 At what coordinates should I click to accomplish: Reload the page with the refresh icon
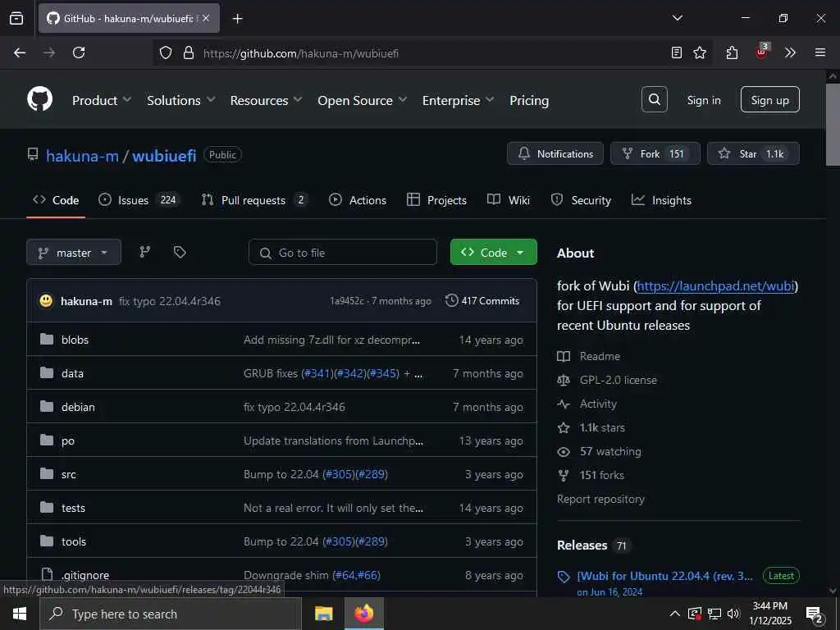79,52
